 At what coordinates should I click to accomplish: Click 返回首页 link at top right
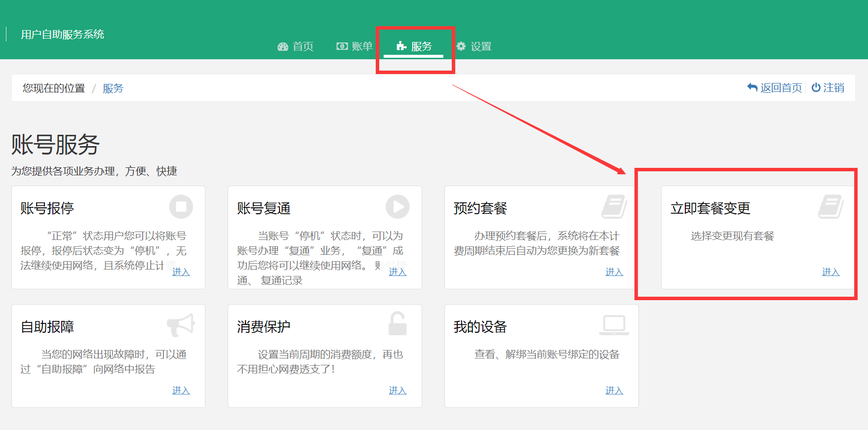(775, 88)
